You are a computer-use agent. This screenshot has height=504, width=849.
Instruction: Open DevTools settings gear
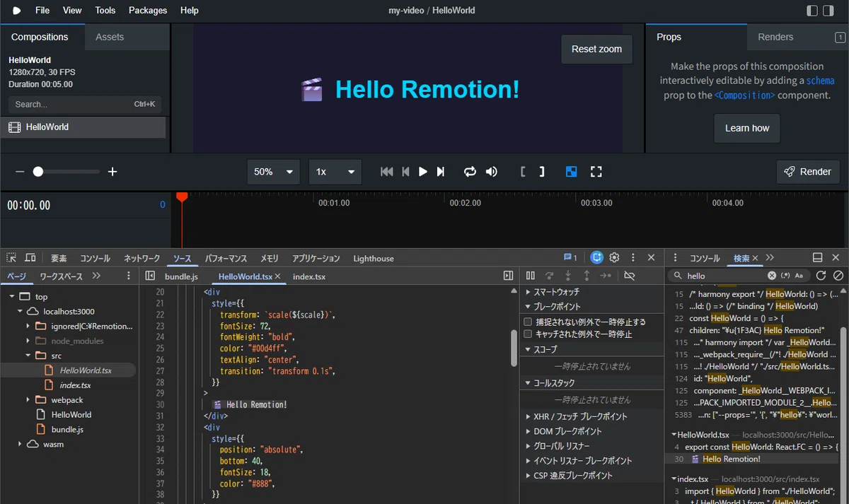(x=615, y=258)
